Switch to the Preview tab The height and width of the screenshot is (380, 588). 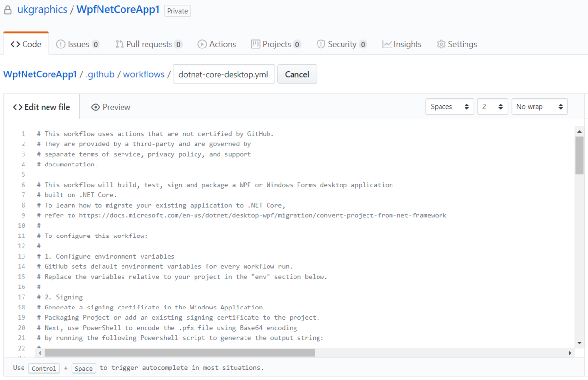pos(111,107)
